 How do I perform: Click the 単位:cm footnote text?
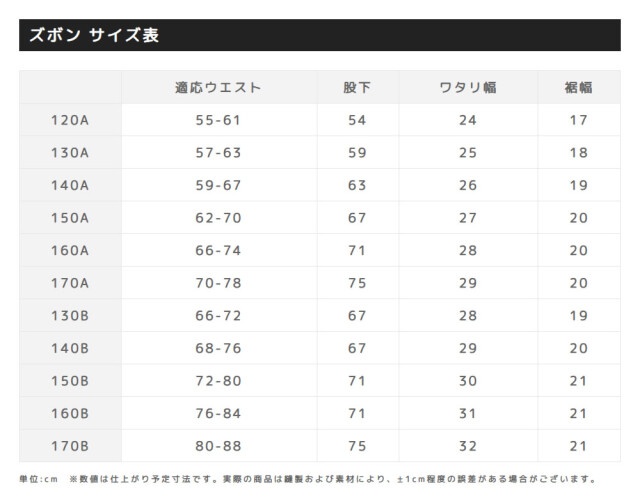(39, 479)
